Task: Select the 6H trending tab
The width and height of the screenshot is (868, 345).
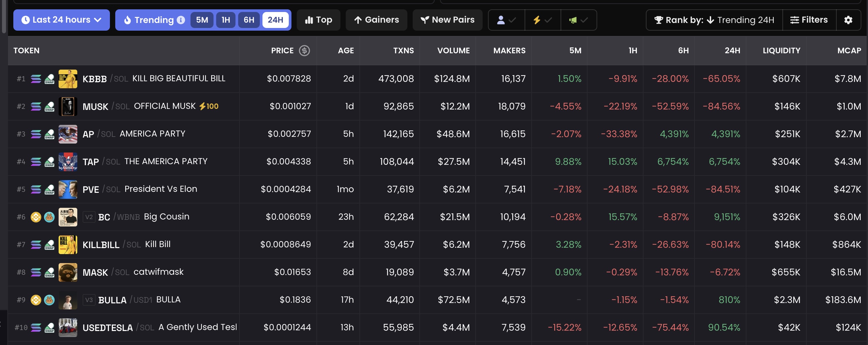Action: (x=249, y=20)
